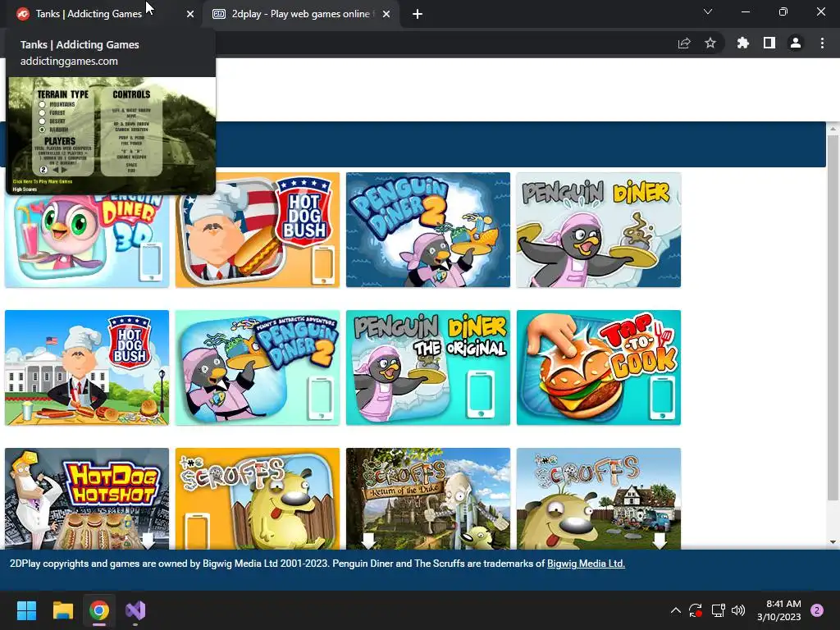The width and height of the screenshot is (840, 630).
Task: Open The Scruffs Return of the Duke thumbnail
Action: tap(428, 499)
